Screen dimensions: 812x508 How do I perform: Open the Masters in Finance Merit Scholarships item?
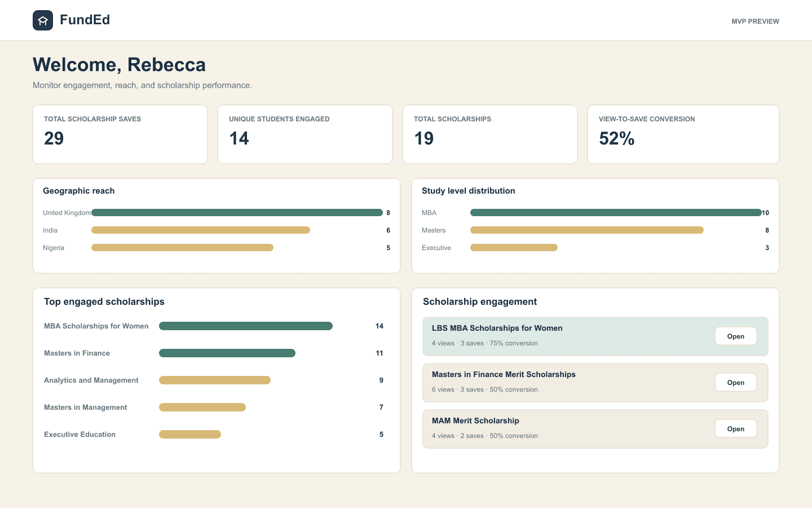coord(736,383)
